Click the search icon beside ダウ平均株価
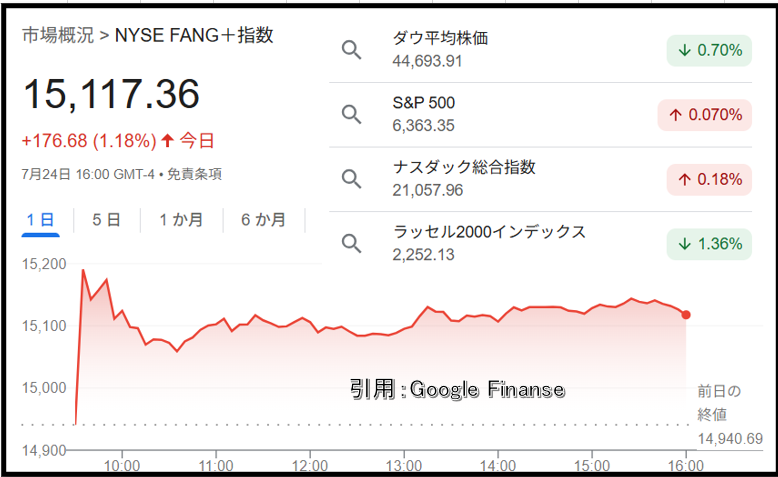The width and height of the screenshot is (778, 477). coord(351,50)
